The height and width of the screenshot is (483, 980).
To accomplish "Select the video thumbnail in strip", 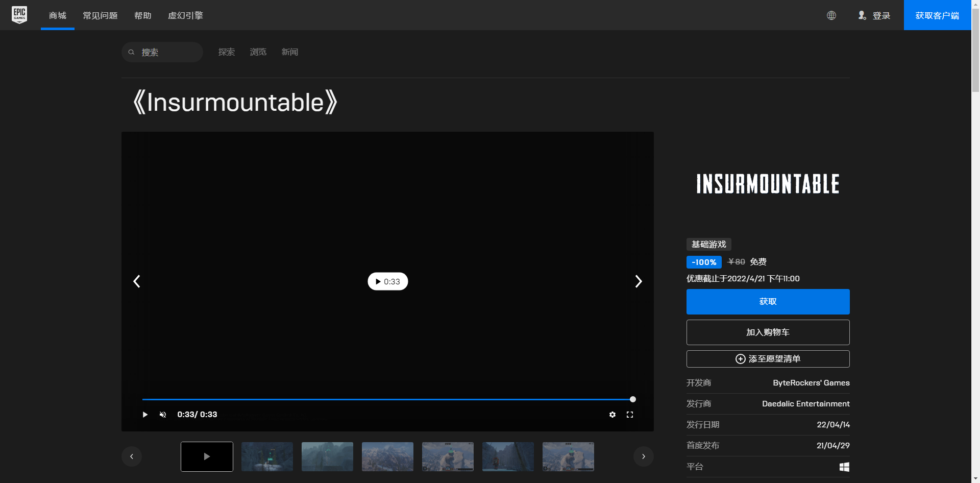I will [207, 456].
